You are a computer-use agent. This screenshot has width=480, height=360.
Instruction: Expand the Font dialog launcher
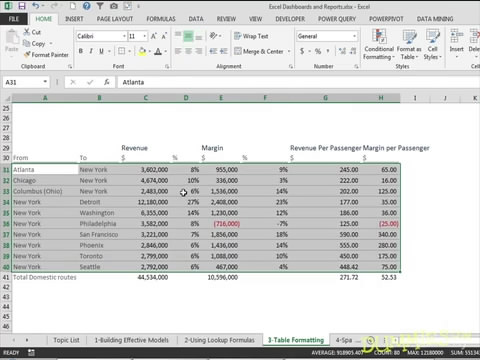pyautogui.click(x=167, y=67)
